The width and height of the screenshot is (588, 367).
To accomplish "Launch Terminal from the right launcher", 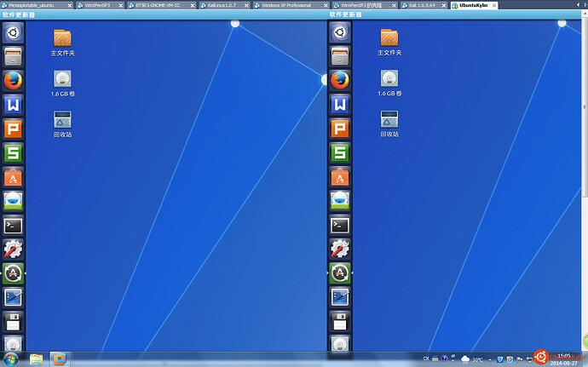I will (x=340, y=226).
